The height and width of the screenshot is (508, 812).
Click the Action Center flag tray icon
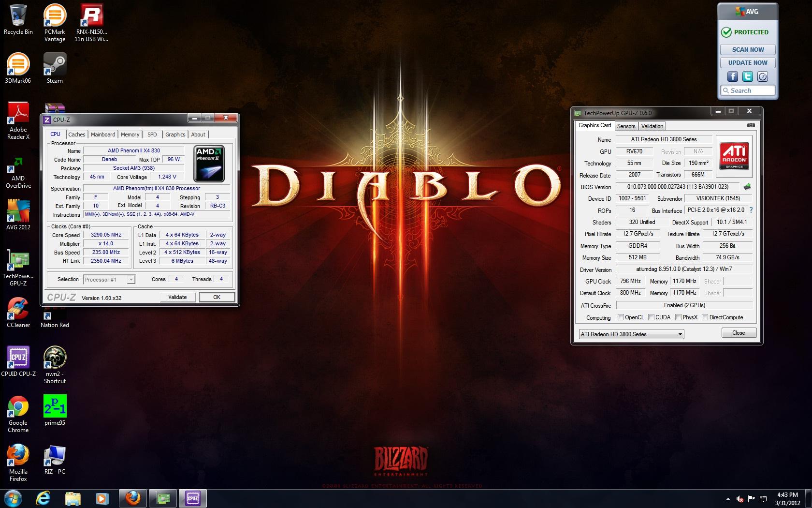[x=752, y=499]
